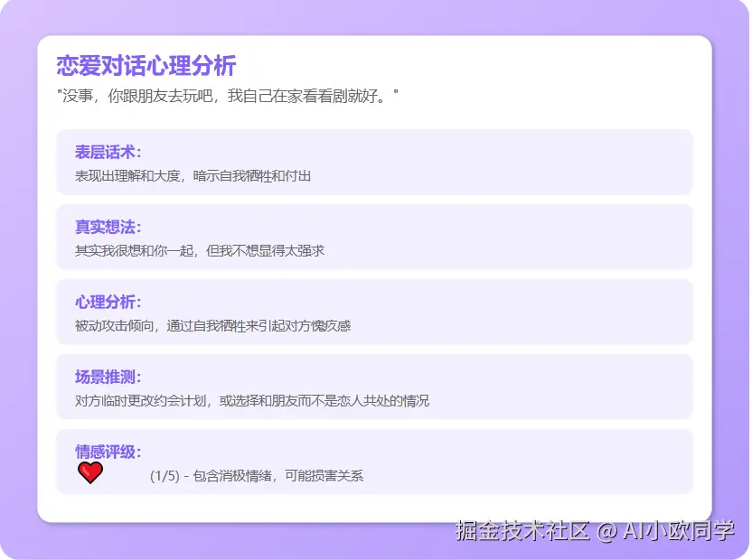The width and height of the screenshot is (752, 560).
Task: Click the red heart rating icon
Action: click(x=90, y=473)
